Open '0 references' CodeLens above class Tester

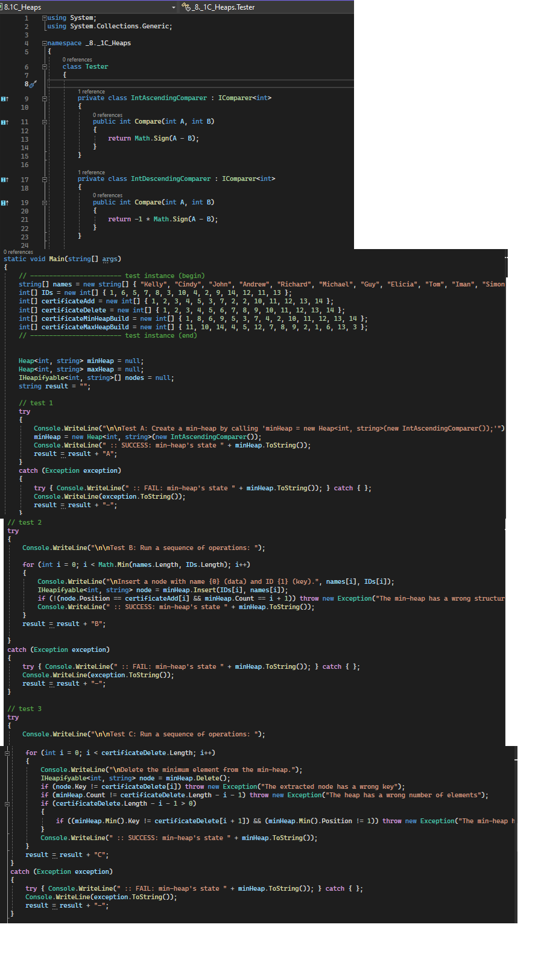(77, 60)
